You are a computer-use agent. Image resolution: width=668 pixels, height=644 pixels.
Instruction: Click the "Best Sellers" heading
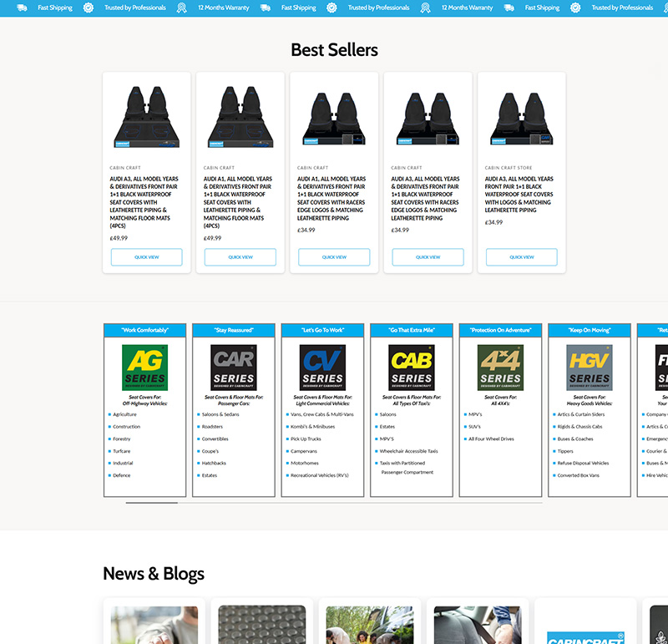tap(335, 50)
